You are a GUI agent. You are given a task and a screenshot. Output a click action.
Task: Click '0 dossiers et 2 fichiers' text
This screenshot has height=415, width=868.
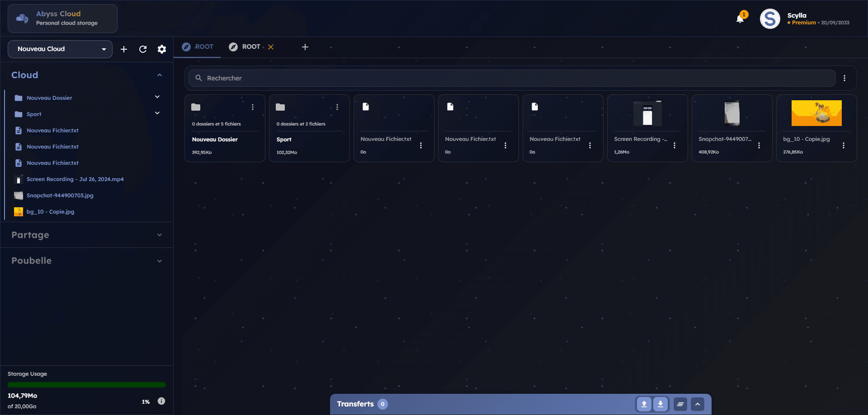point(301,124)
